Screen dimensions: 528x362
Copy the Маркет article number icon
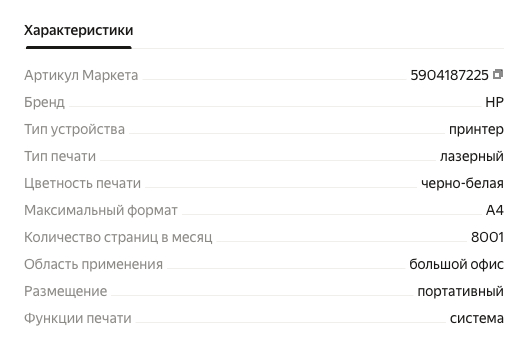point(498,74)
